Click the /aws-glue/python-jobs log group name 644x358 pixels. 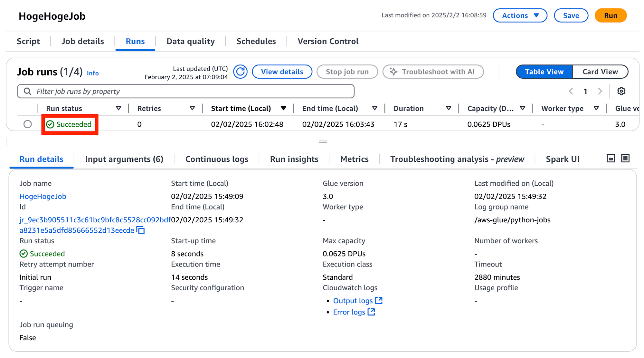coord(512,220)
